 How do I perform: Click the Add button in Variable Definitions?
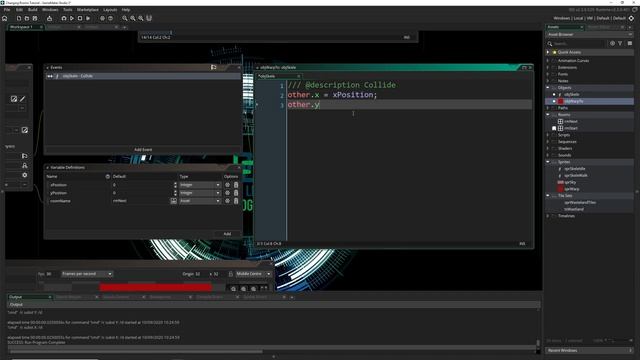(x=227, y=234)
